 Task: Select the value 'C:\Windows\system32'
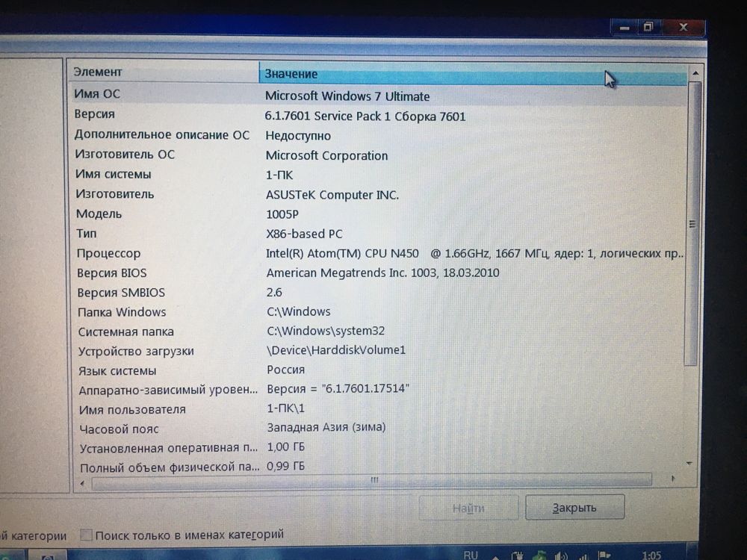tap(326, 331)
